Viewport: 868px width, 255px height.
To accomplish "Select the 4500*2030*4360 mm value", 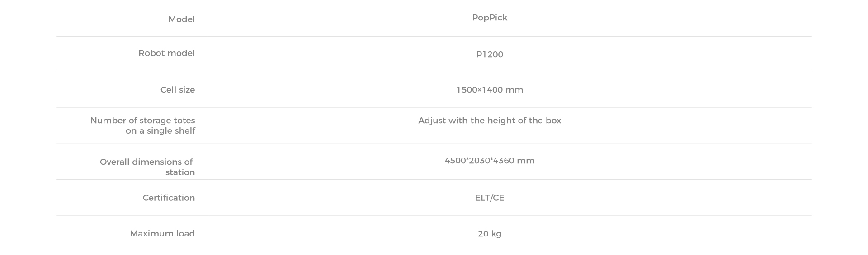I will (x=490, y=161).
